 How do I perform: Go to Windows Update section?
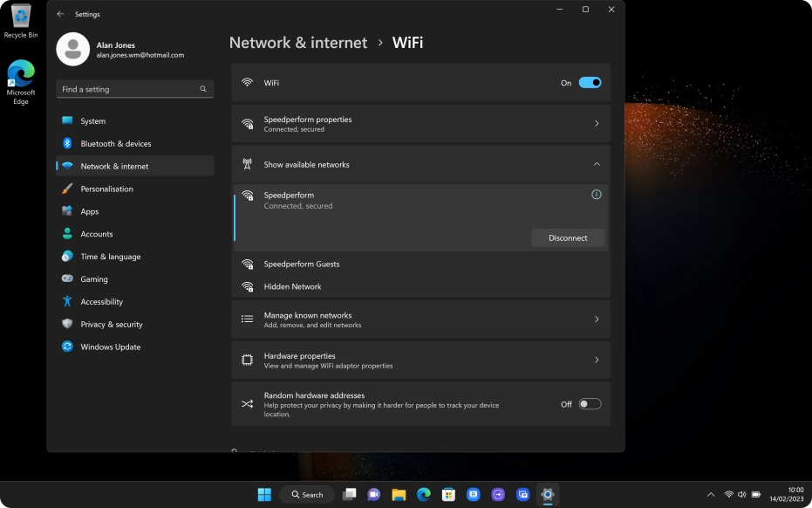point(110,347)
